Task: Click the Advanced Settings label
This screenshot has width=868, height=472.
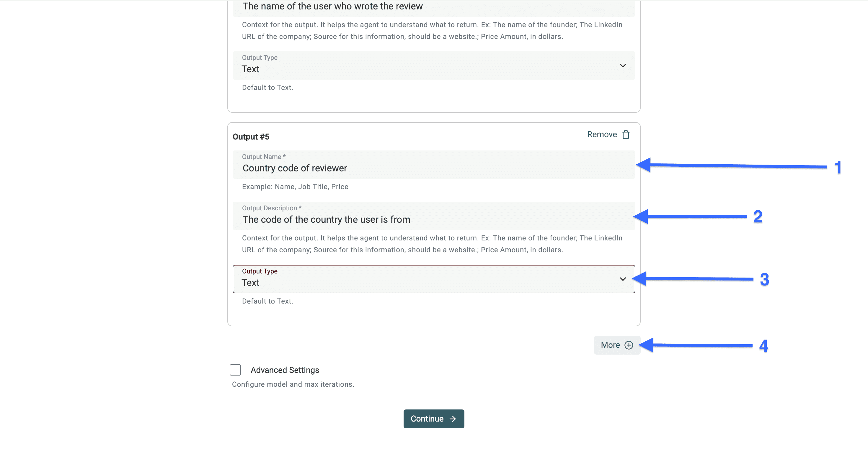Action: tap(285, 370)
